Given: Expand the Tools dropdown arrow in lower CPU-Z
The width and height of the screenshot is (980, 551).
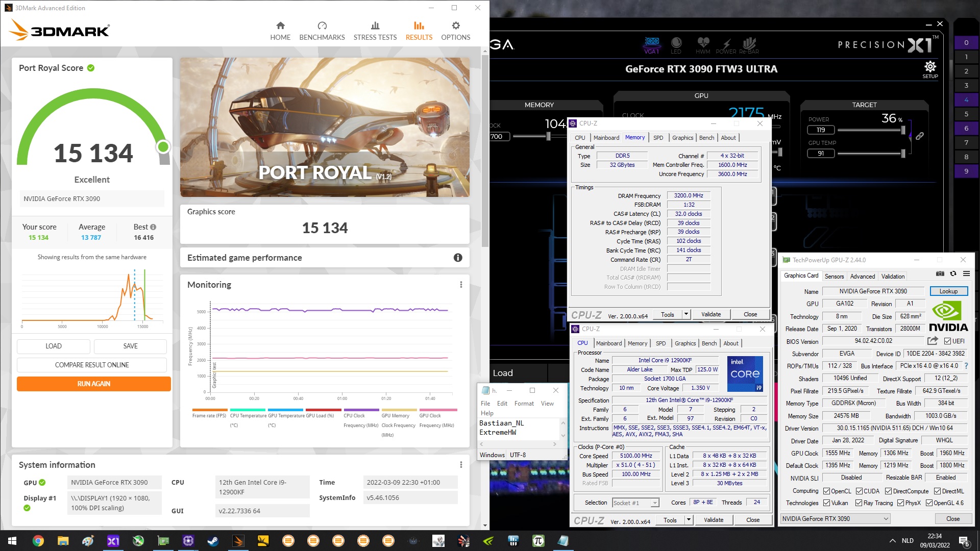Looking at the screenshot, I should click(x=689, y=520).
